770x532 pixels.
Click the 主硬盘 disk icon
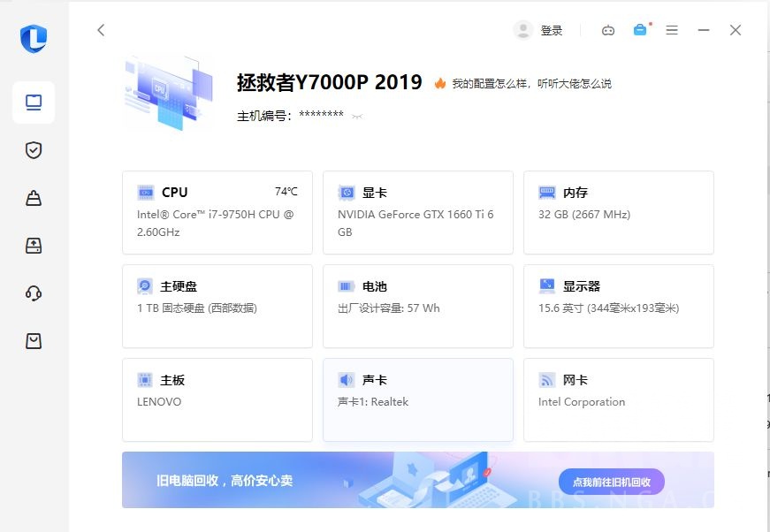coord(145,286)
